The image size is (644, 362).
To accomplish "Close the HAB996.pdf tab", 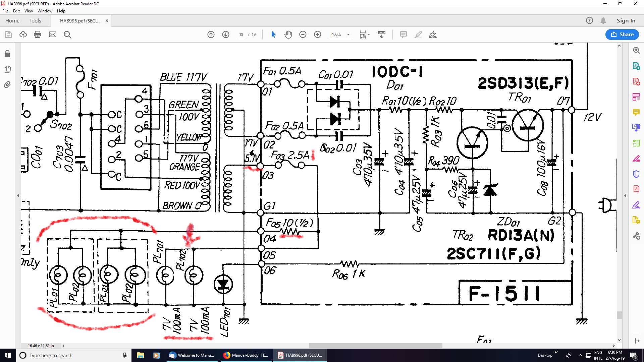I will tap(107, 21).
